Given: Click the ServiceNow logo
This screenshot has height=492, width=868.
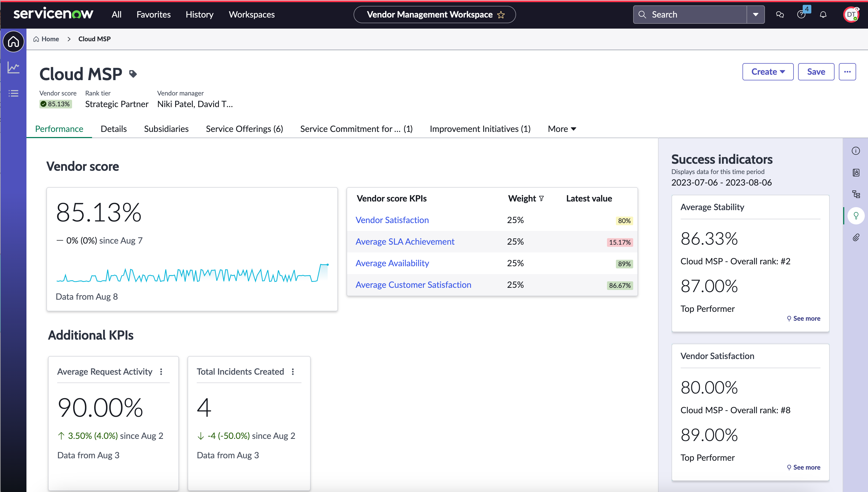Looking at the screenshot, I should point(53,14).
